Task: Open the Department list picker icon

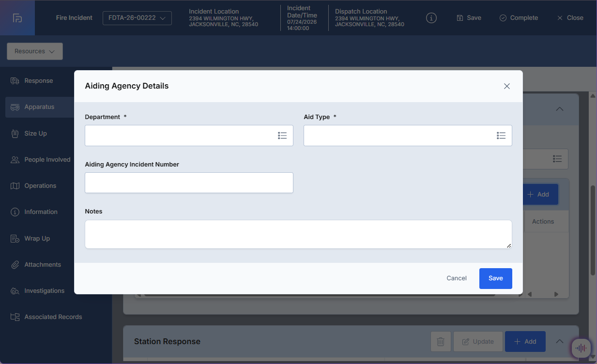Action: [x=282, y=136]
